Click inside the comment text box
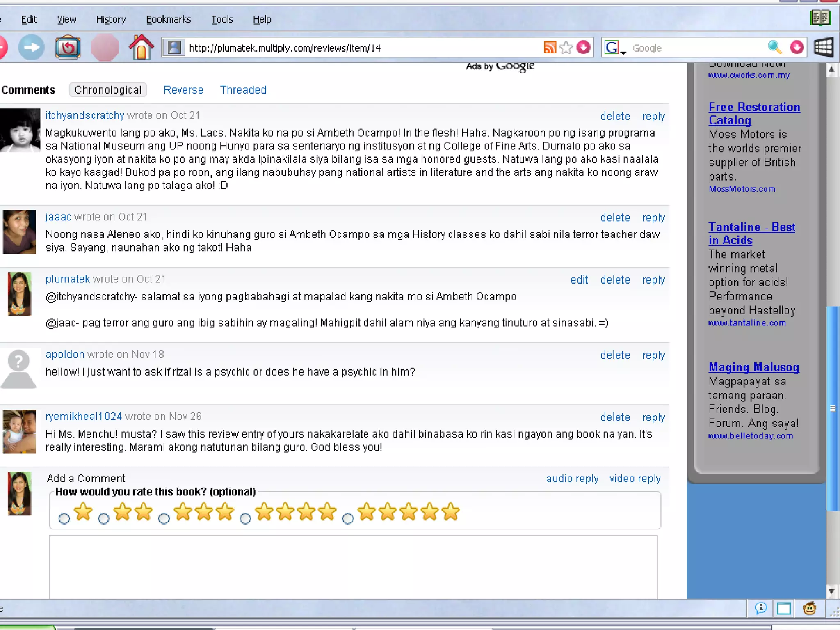This screenshot has height=630, width=840. [x=353, y=566]
